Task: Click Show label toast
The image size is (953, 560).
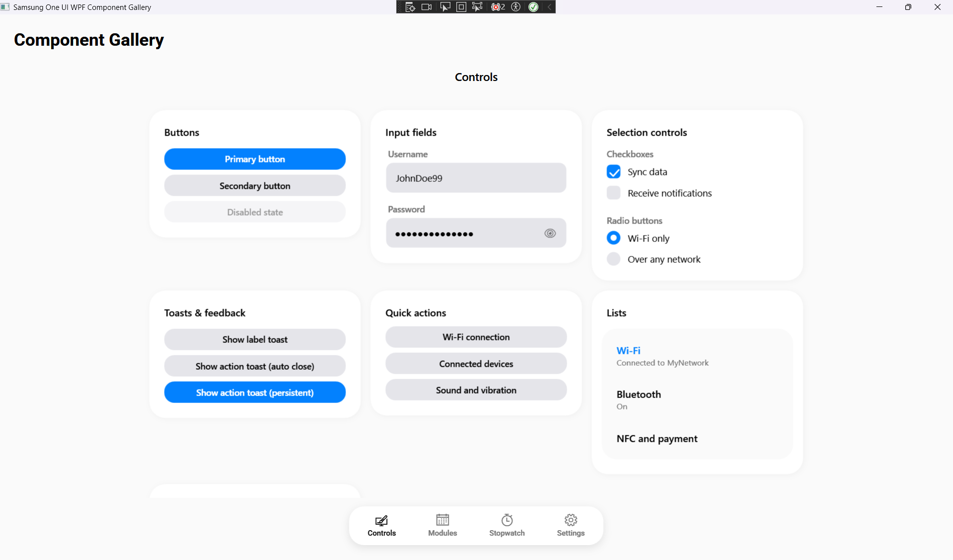Action: (255, 339)
